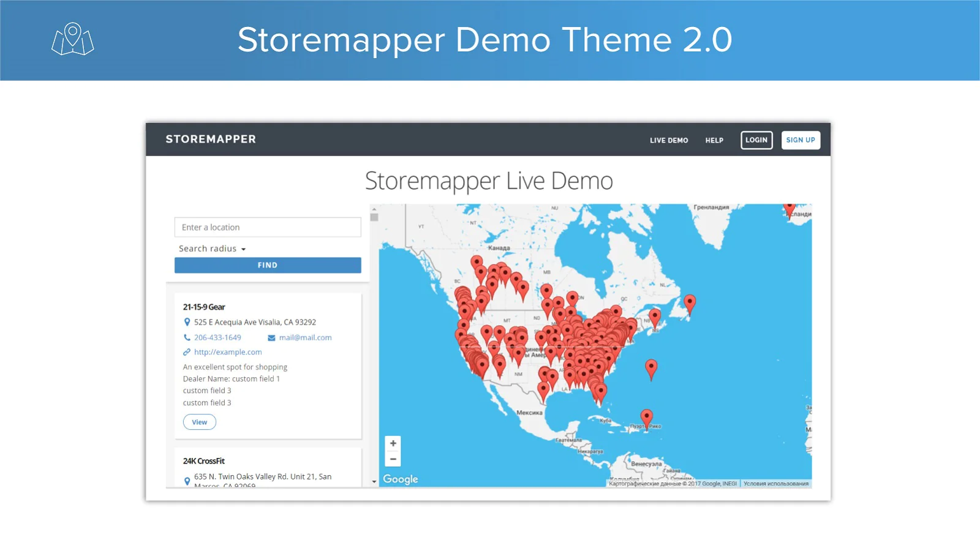Click the location pin icon beside Visalia address
The height and width of the screenshot is (551, 980).
click(187, 322)
